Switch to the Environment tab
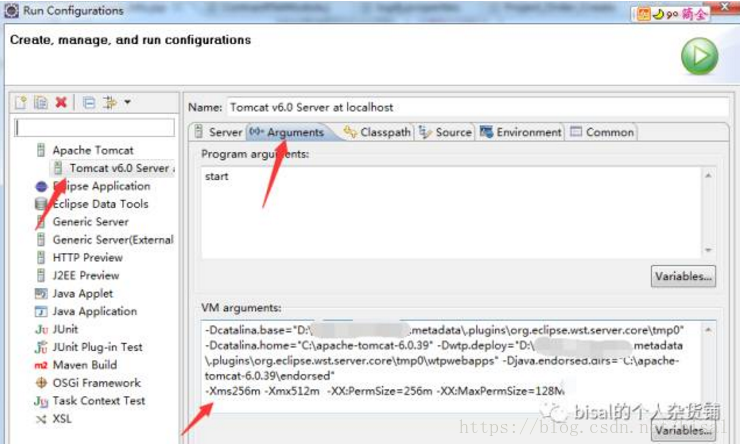The width and height of the screenshot is (740, 447). coord(521,132)
